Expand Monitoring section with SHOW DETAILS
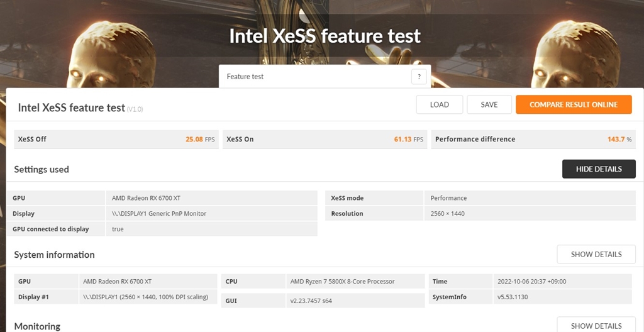This screenshot has width=644, height=332. click(596, 326)
